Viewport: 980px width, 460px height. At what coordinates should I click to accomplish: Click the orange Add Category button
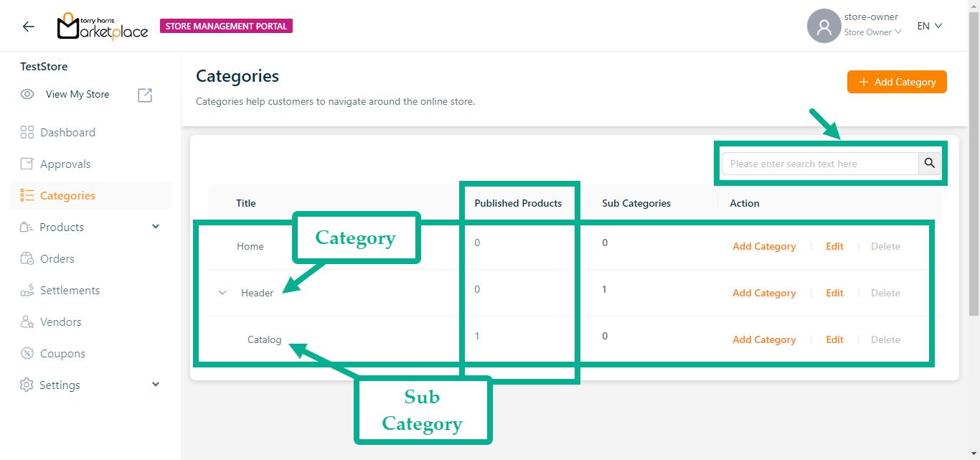coord(897,82)
